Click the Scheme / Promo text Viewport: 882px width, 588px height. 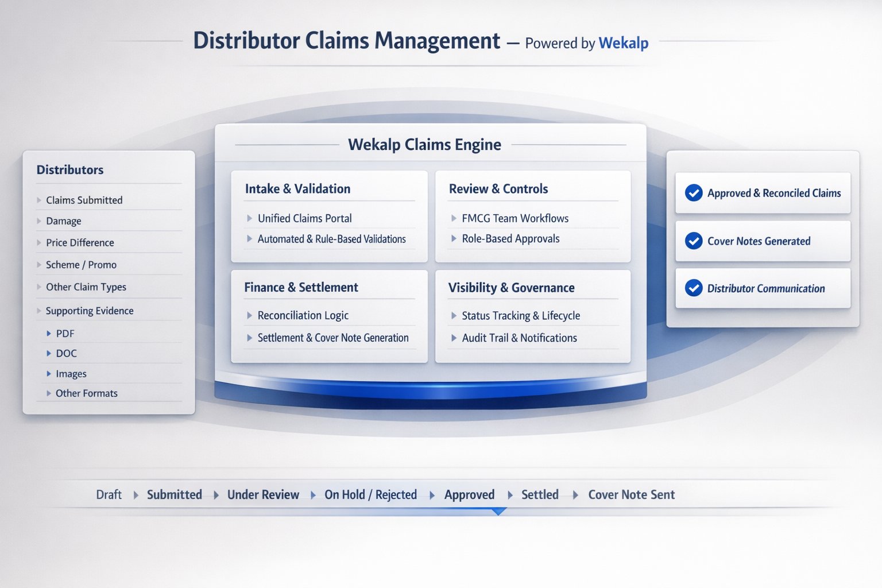pos(81,265)
